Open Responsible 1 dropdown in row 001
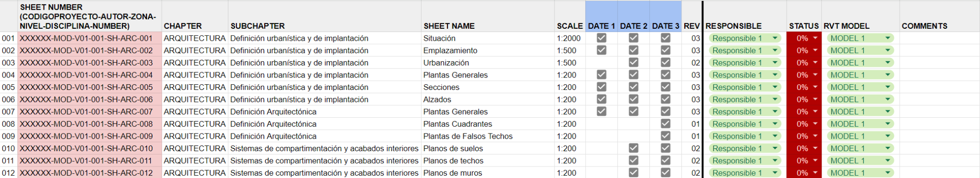Screen dimensions: 980x178 coord(745,38)
